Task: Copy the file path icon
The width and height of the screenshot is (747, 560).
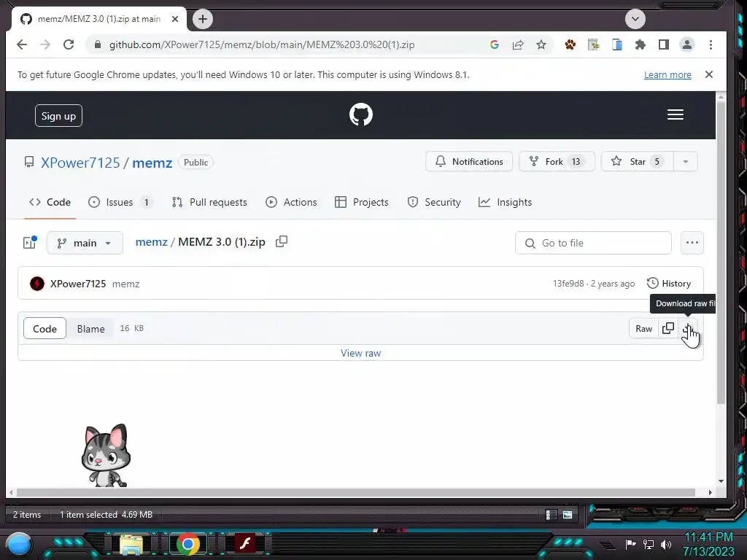Action: click(x=282, y=242)
